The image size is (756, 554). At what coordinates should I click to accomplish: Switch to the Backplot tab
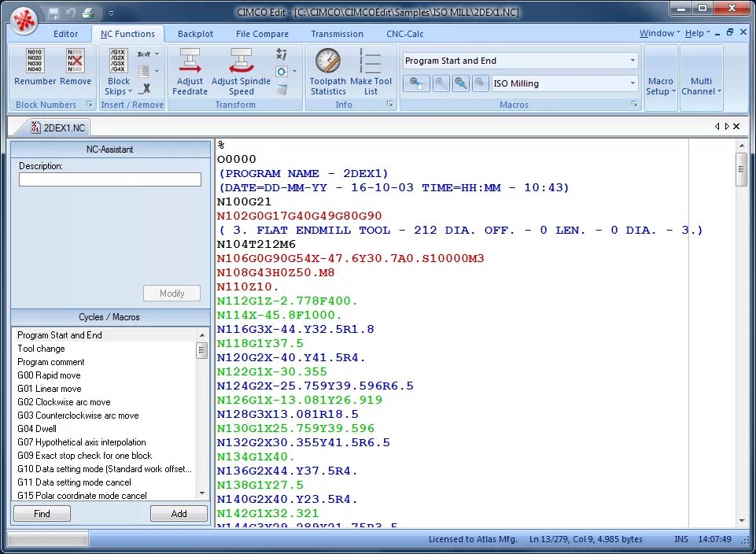(x=195, y=34)
